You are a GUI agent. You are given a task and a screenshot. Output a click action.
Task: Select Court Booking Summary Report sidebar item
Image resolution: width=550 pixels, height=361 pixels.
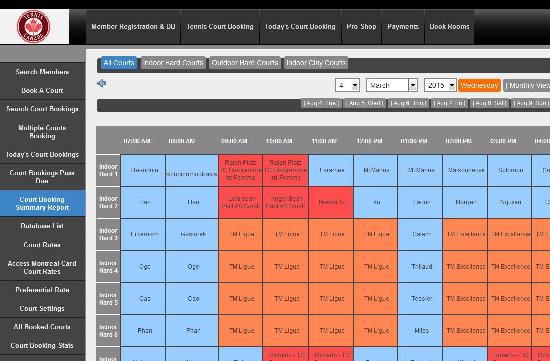point(42,203)
